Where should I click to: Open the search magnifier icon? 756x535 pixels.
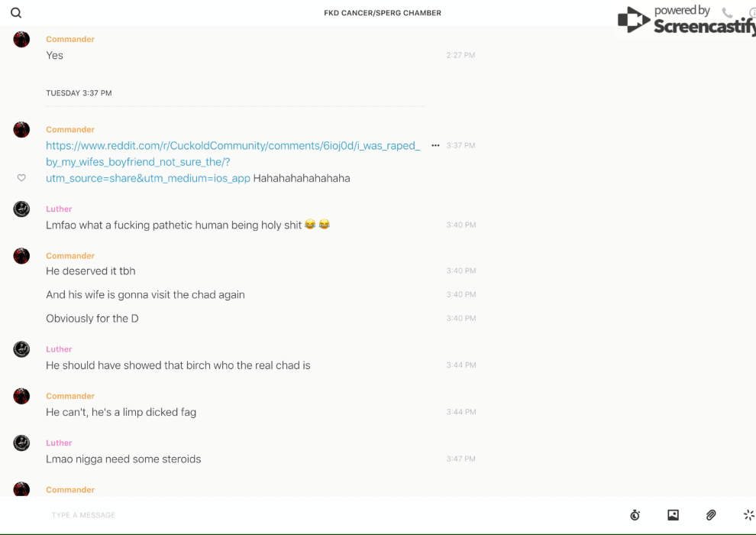[16, 13]
